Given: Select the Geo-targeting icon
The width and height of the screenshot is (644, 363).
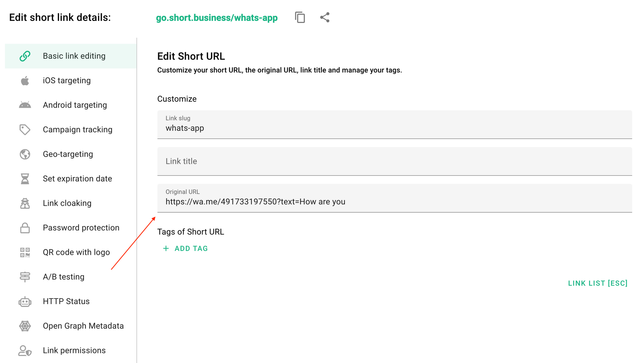Looking at the screenshot, I should click(x=25, y=154).
